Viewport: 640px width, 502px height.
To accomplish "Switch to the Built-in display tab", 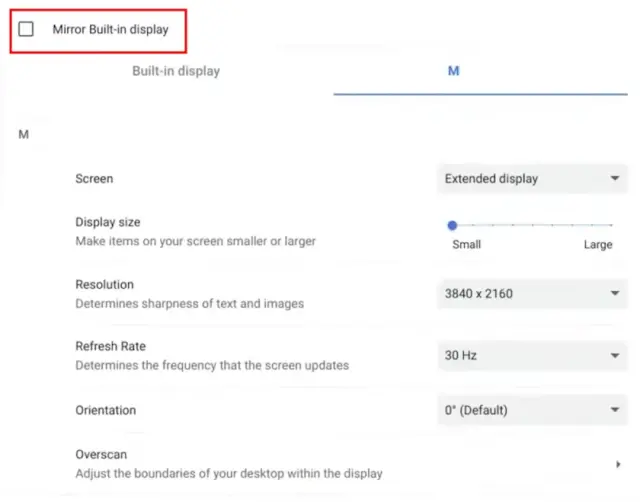I will tap(176, 71).
